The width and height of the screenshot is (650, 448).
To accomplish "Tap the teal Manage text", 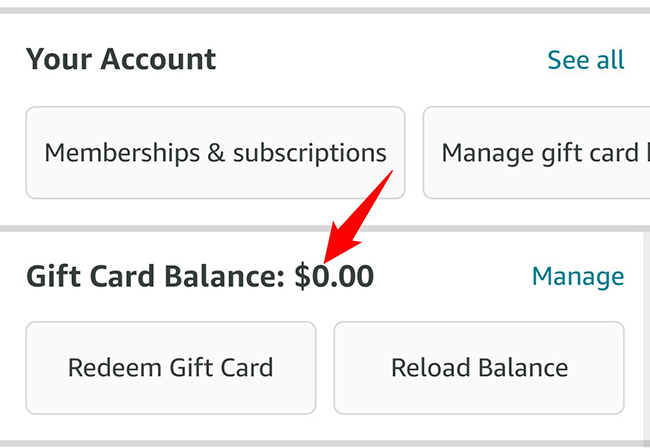I will point(577,276).
